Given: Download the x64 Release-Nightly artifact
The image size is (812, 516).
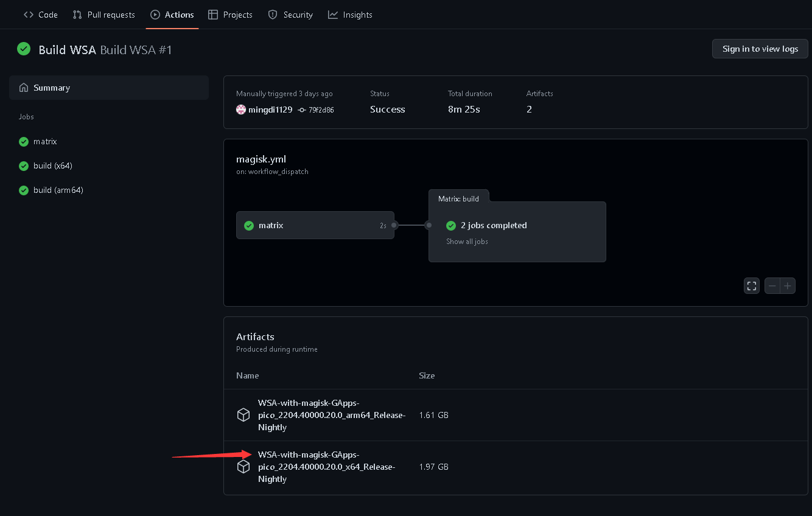Looking at the screenshot, I should point(327,467).
